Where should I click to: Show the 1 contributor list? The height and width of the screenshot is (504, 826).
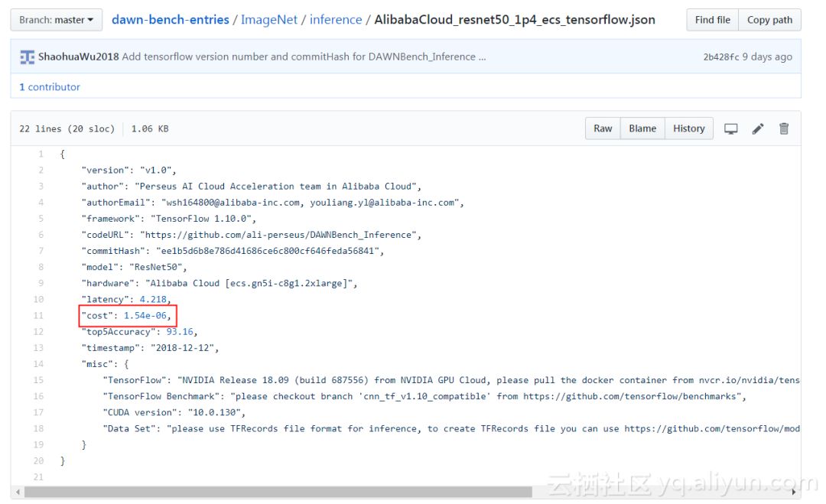(x=50, y=87)
